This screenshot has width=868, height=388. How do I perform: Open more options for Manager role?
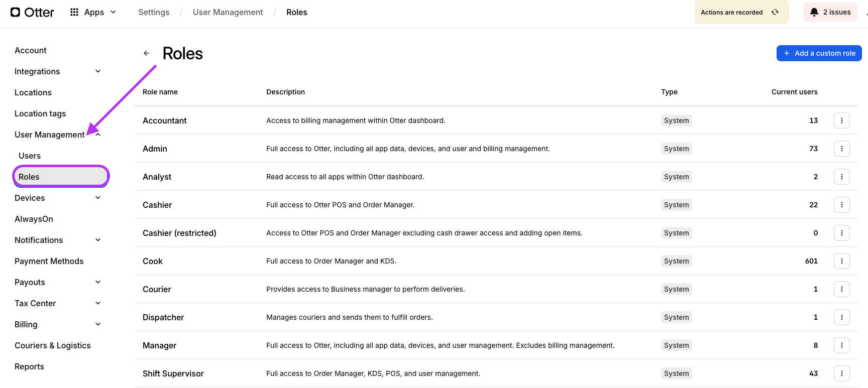pyautogui.click(x=842, y=345)
